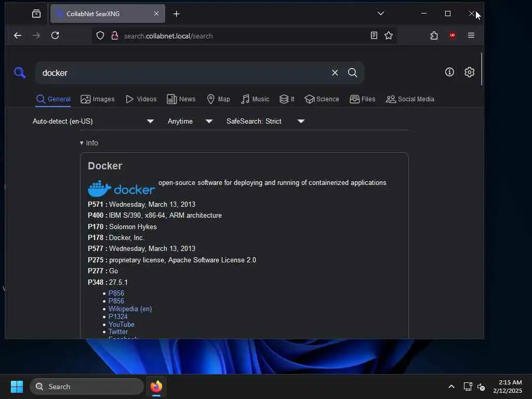This screenshot has width=532, height=399.
Task: Open uBlock Origin extension icon
Action: (453, 35)
